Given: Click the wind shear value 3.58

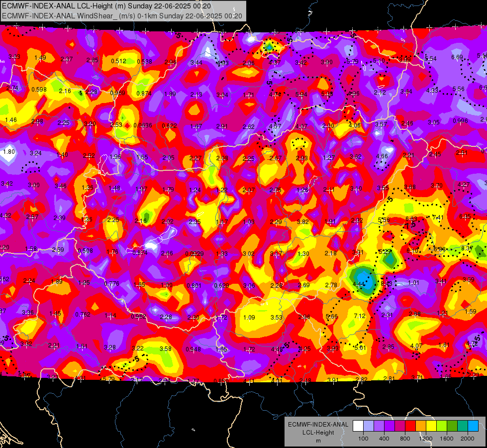Looking at the screenshot, I should pos(166,348).
